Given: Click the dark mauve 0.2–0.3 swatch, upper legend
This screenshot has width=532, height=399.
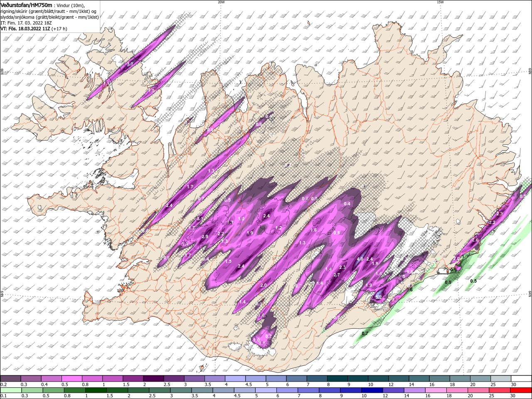Looking at the screenshot, I should click(x=10, y=379).
